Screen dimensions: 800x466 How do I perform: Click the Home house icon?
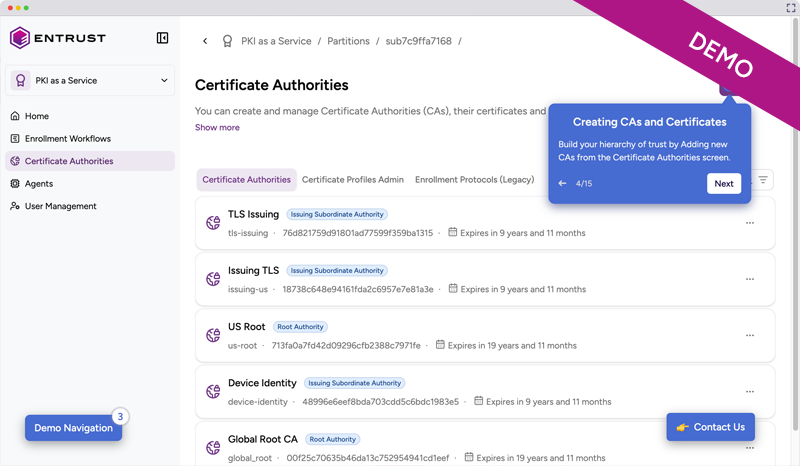click(x=15, y=116)
